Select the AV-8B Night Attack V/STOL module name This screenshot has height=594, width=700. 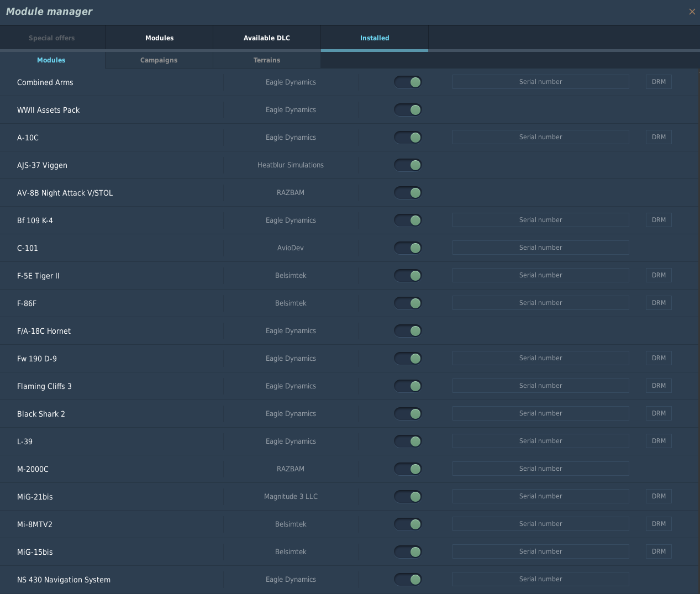click(65, 193)
